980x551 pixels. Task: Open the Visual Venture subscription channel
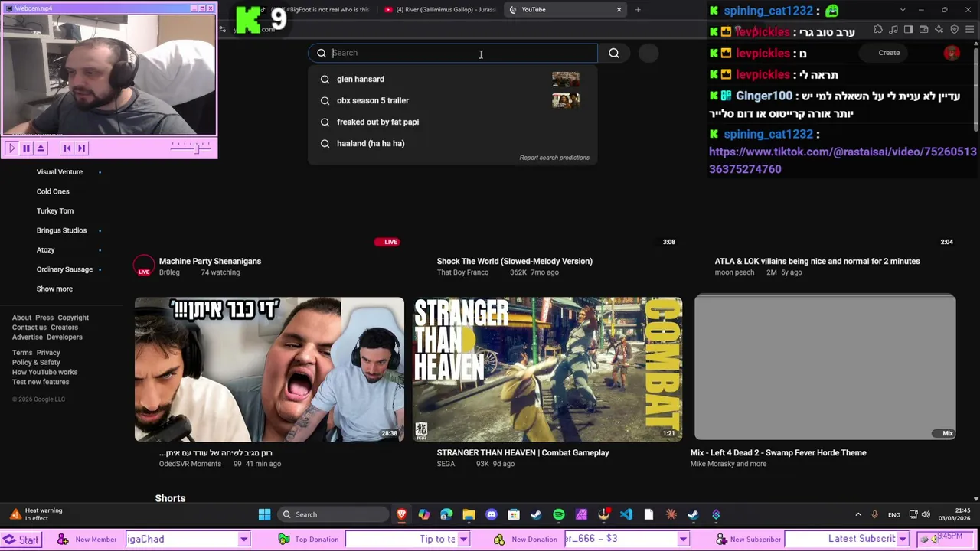point(60,172)
